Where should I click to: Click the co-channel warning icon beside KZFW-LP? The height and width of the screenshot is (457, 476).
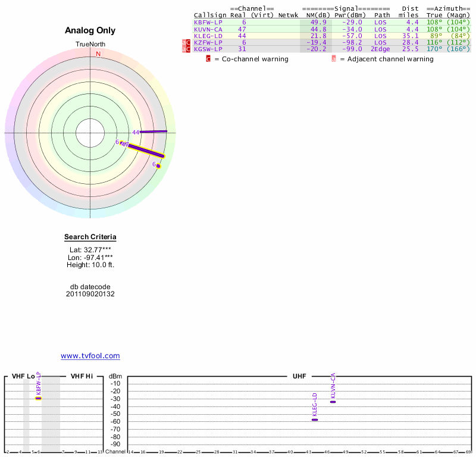coord(188,43)
